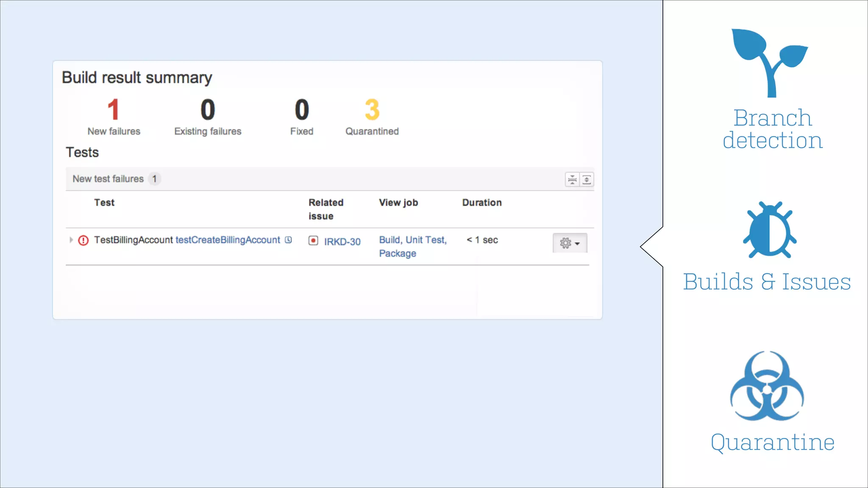
Task: Select the Quarantine label
Action: [x=773, y=442]
